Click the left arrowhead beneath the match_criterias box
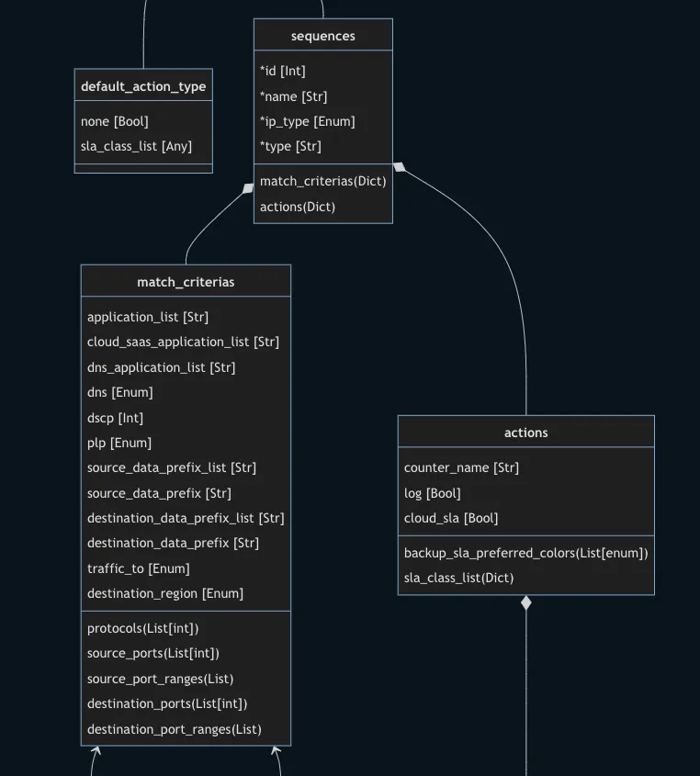The height and width of the screenshot is (776, 700). pyautogui.click(x=96, y=752)
